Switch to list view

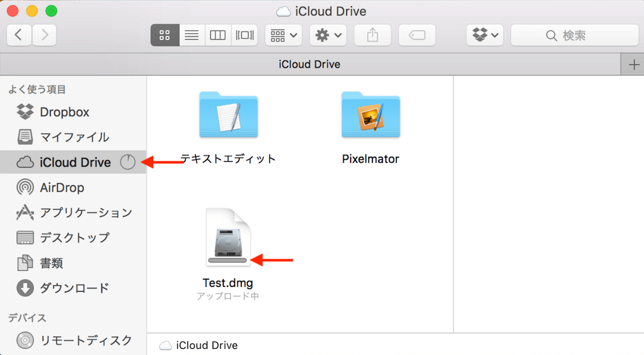click(192, 36)
